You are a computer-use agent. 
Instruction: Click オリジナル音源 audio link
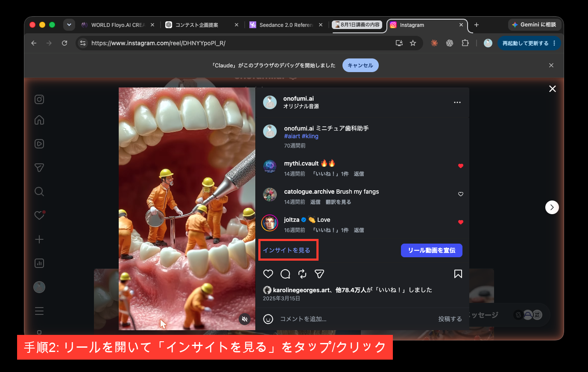pos(301,106)
